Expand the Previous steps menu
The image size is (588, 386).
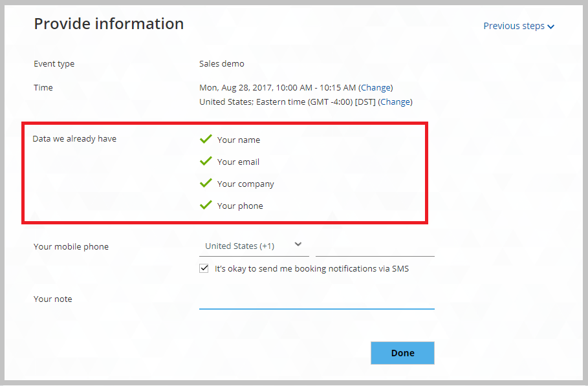519,26
